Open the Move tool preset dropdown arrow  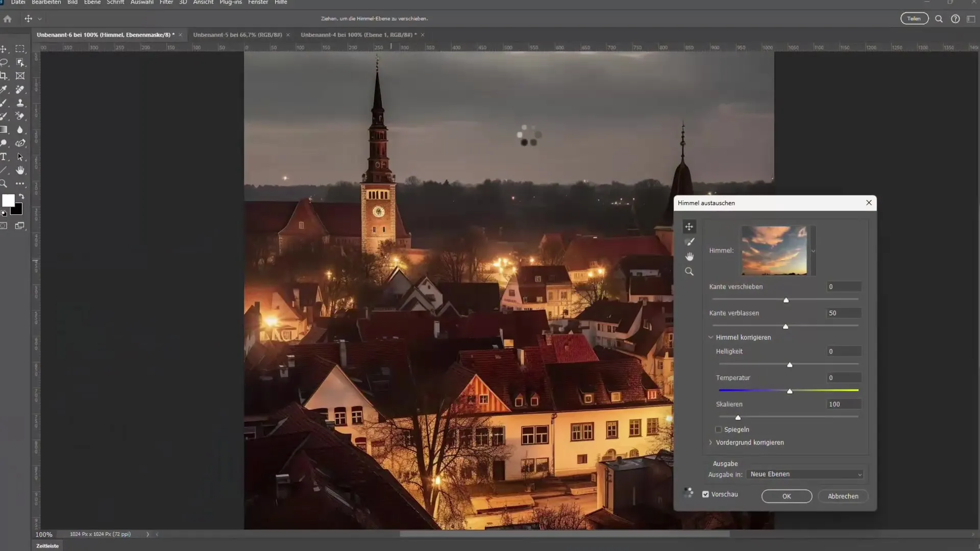(40, 19)
